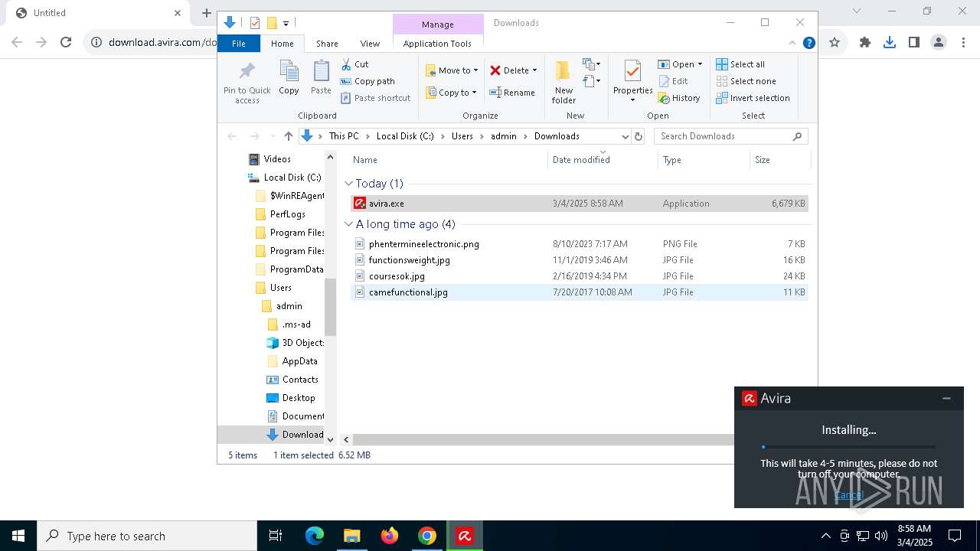980x551 pixels.
Task: Open Chrome extensions puzzle icon
Action: (x=864, y=42)
